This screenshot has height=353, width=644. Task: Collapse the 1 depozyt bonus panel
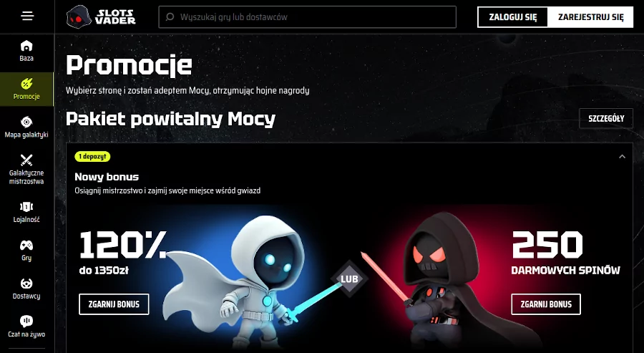pyautogui.click(x=622, y=157)
